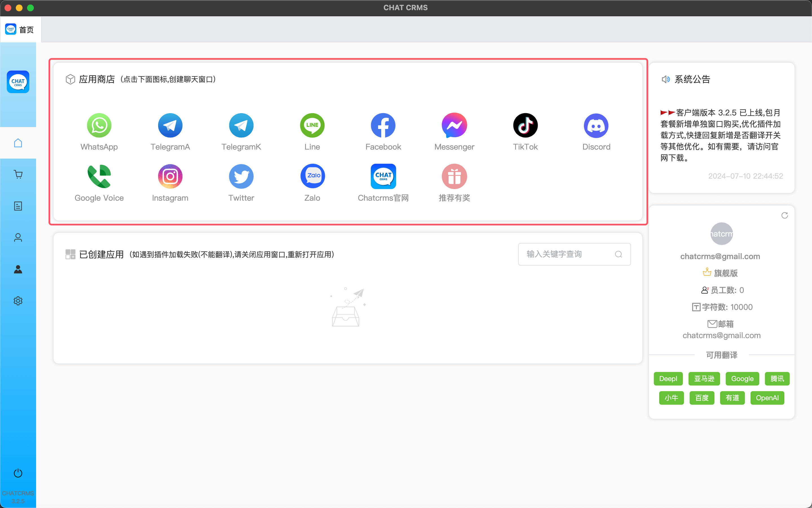
Task: Click the 员工数: 0 text
Action: coord(727,290)
